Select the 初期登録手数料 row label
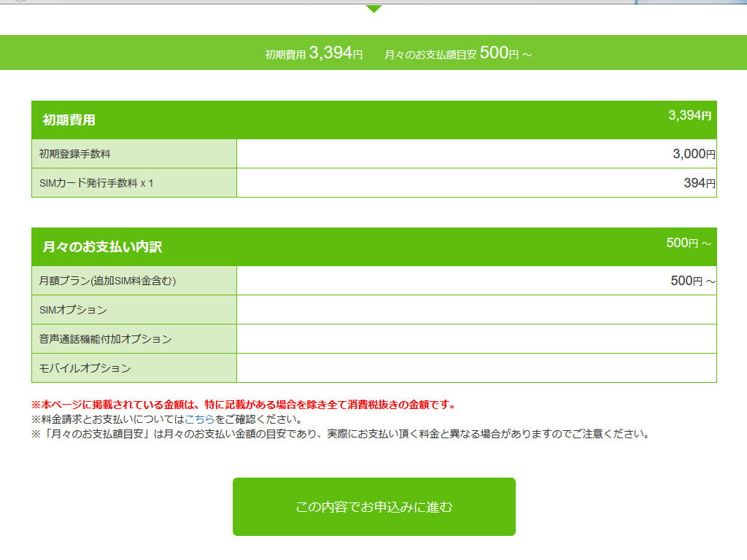 pyautogui.click(x=75, y=154)
